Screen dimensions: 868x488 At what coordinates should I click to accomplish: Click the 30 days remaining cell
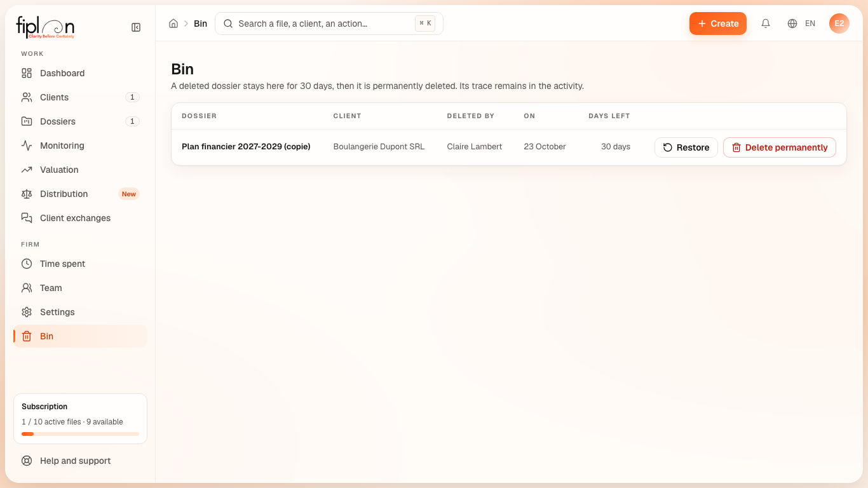click(616, 147)
